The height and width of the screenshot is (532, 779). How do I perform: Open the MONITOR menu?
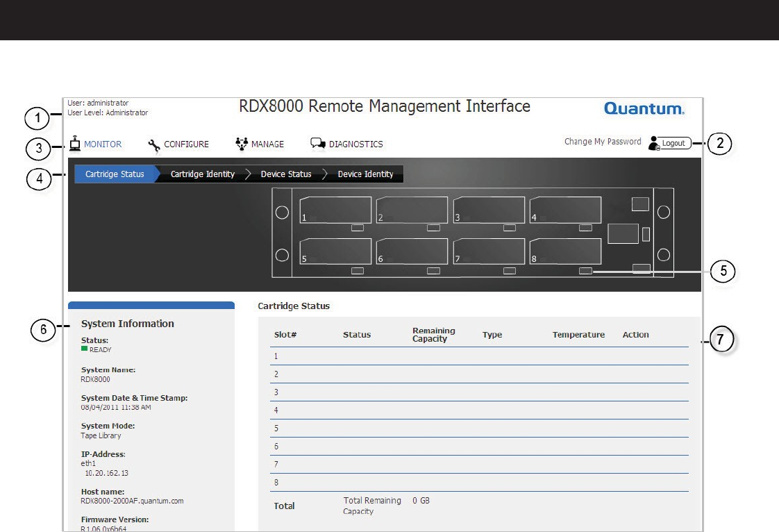[x=103, y=144]
